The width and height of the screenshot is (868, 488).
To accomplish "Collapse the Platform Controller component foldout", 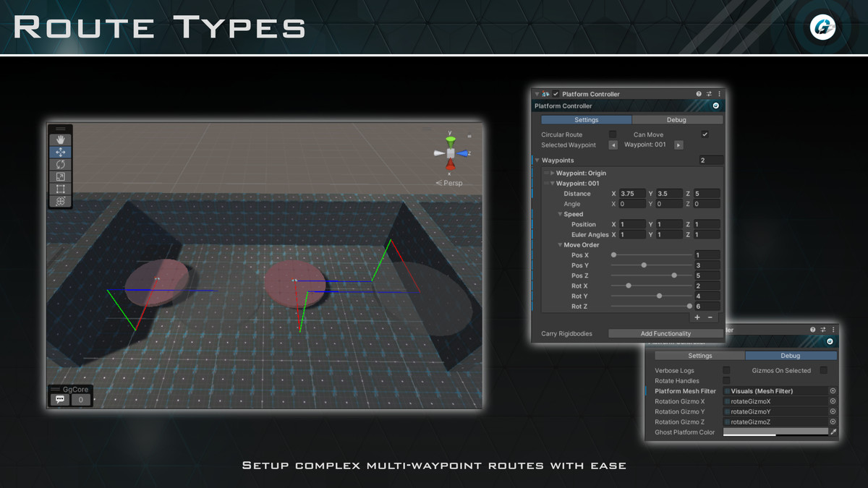I will 537,94.
